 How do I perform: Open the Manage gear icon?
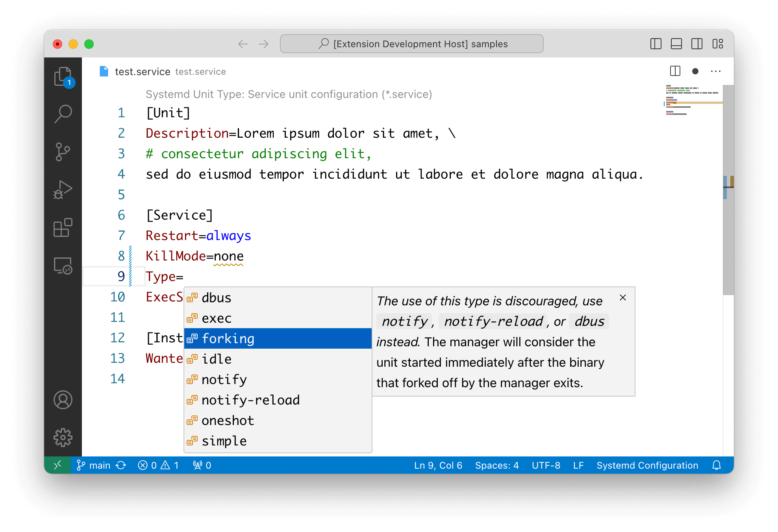pyautogui.click(x=63, y=438)
